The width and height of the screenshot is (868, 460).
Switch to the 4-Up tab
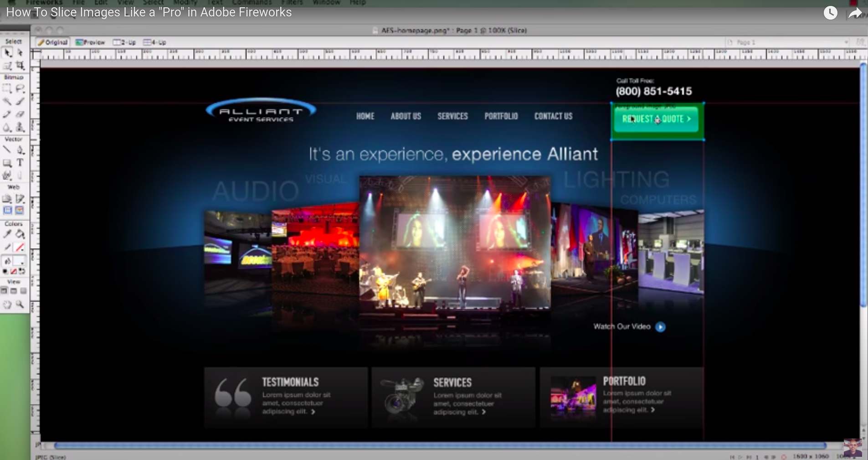pos(155,42)
